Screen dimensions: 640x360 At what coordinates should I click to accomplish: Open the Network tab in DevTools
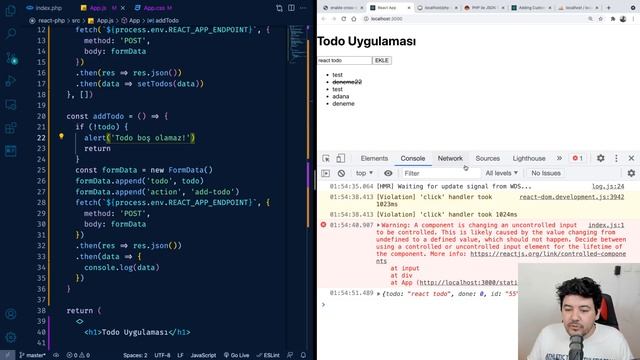[450, 158]
